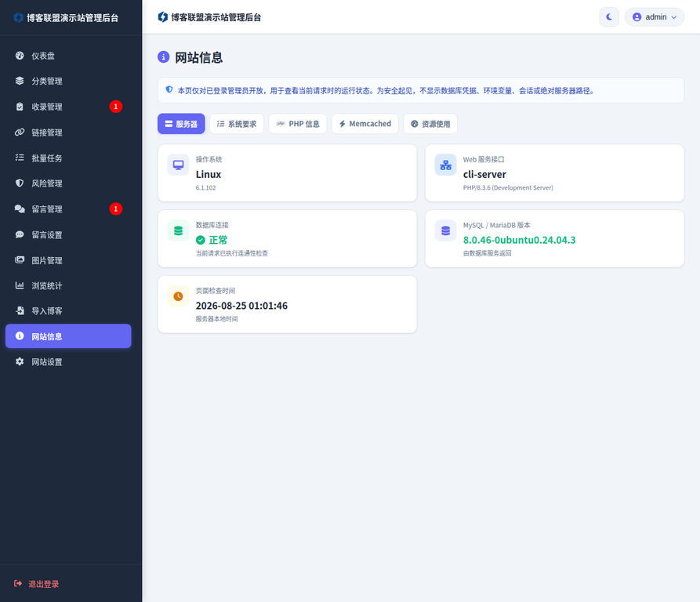Open 链接管理 menu item
Image resolution: width=700 pixels, height=602 pixels.
68,132
